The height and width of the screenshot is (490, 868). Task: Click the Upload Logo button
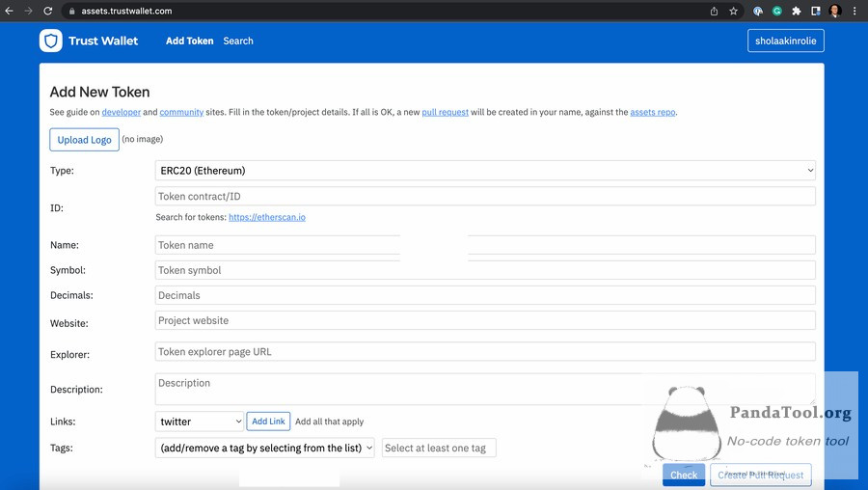coord(84,140)
